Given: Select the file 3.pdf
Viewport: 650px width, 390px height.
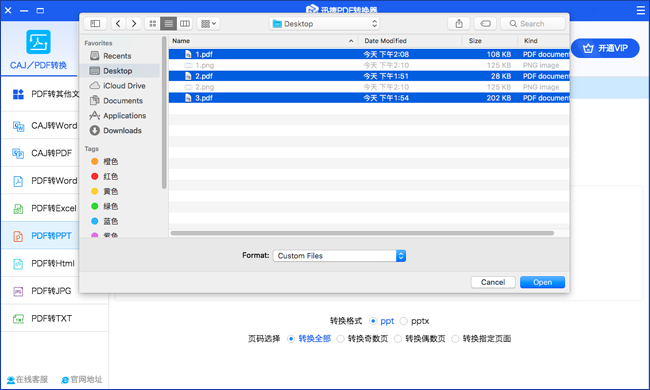Looking at the screenshot, I should pos(369,98).
